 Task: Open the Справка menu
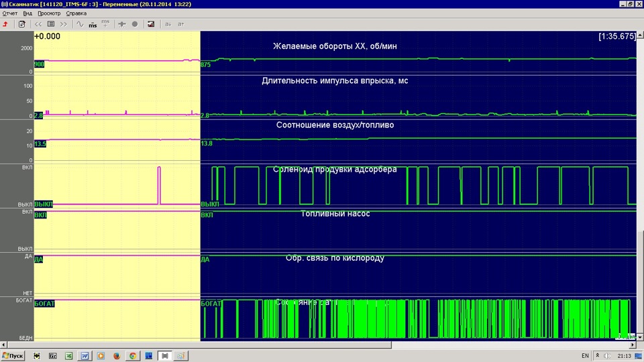point(76,13)
